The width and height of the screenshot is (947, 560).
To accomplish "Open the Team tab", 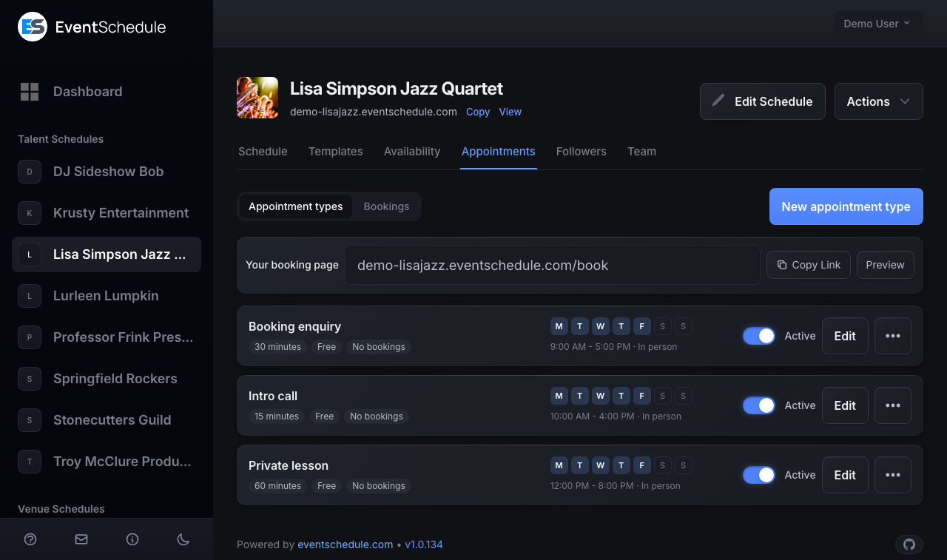I will 642,152.
